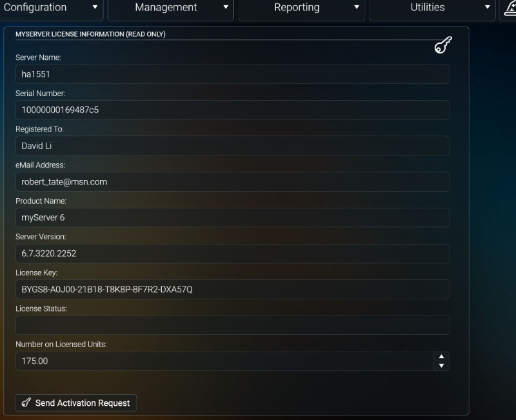The width and height of the screenshot is (516, 420).
Task: Click the Number on Licensed Units label
Action: [x=61, y=345]
